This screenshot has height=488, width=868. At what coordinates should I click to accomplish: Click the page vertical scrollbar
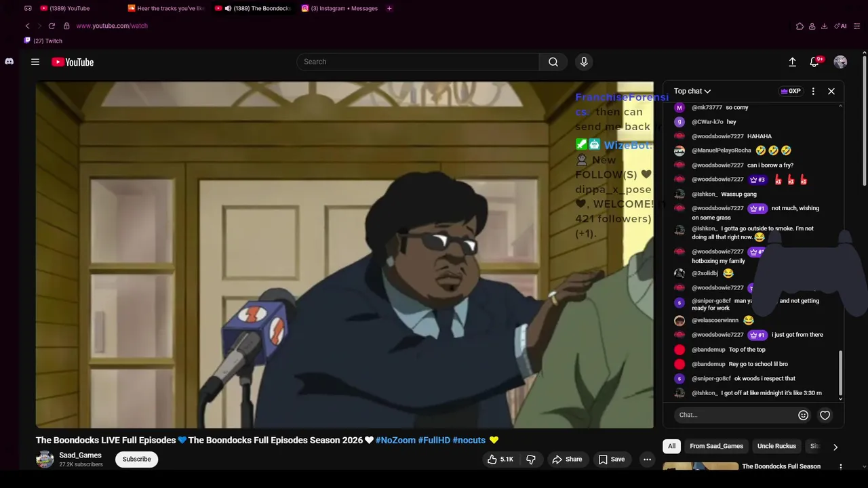(x=865, y=122)
